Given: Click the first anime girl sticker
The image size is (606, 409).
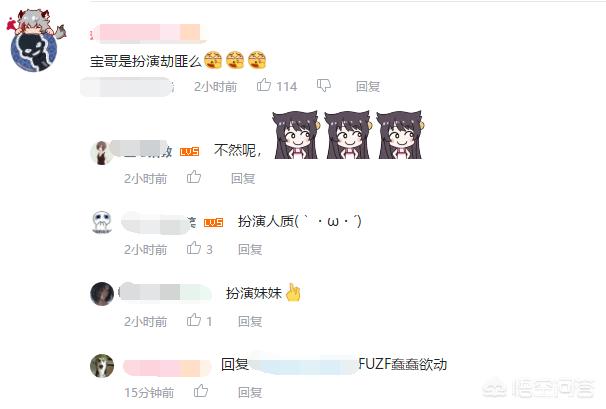Looking at the screenshot, I should (x=296, y=135).
